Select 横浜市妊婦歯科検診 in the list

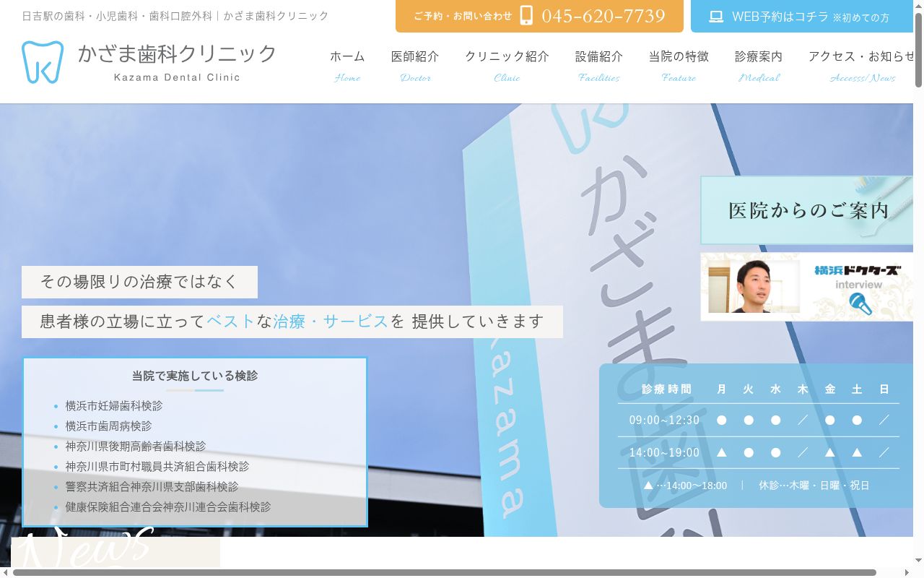[x=114, y=406]
